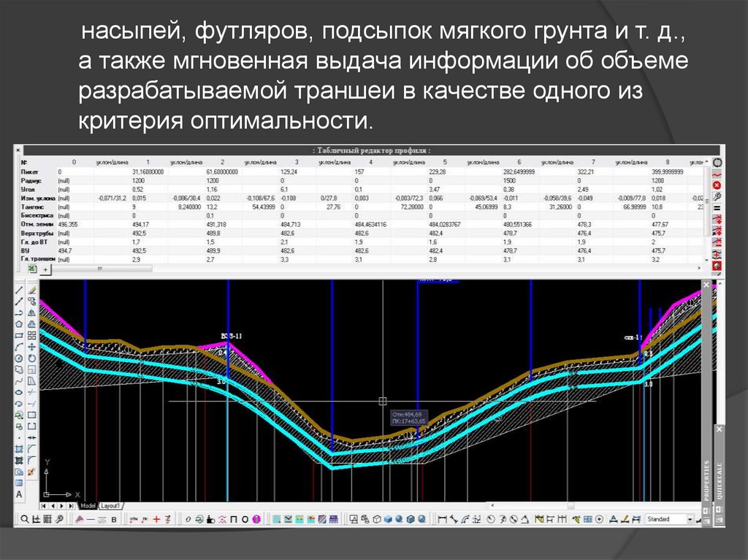Select the Dimension Text Edit 'A' tool
Image resolution: width=748 pixels, height=560 pixels.
[614, 519]
